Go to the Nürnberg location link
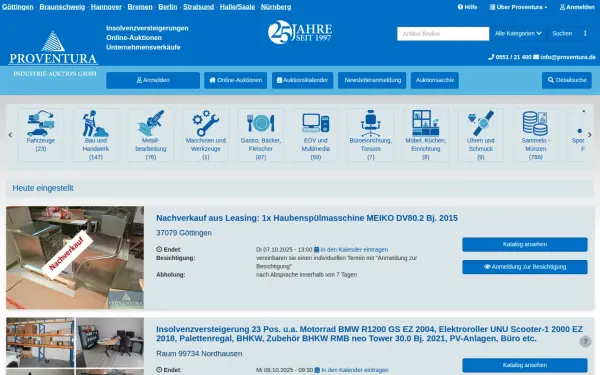 (x=276, y=7)
